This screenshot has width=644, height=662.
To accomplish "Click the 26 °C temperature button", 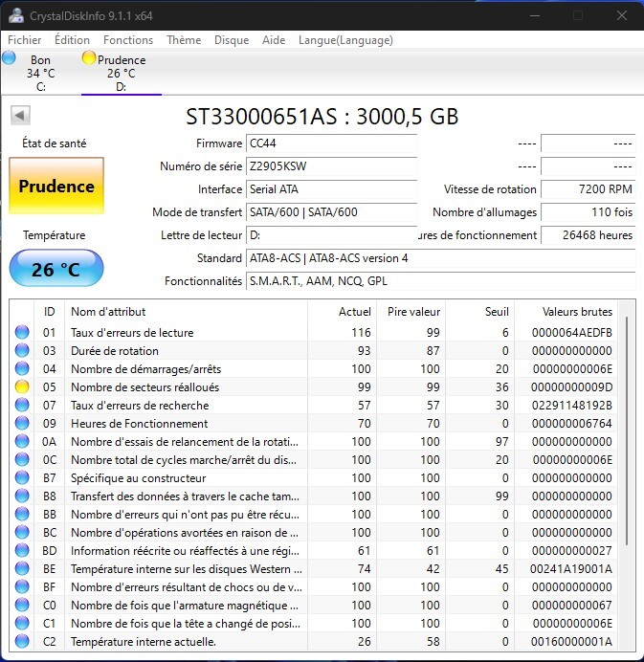I will (56, 270).
